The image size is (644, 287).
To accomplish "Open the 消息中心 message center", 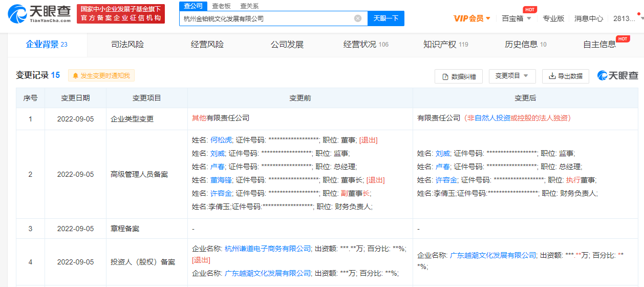I will [x=588, y=18].
